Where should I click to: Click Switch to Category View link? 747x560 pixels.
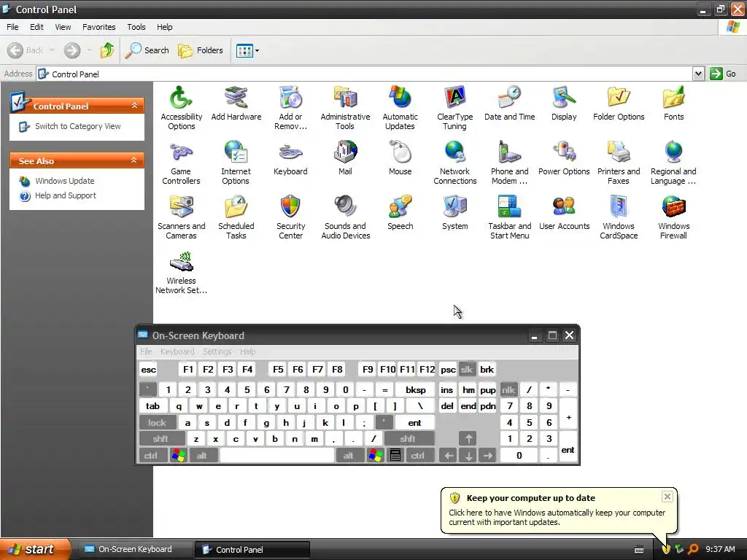[x=77, y=126]
